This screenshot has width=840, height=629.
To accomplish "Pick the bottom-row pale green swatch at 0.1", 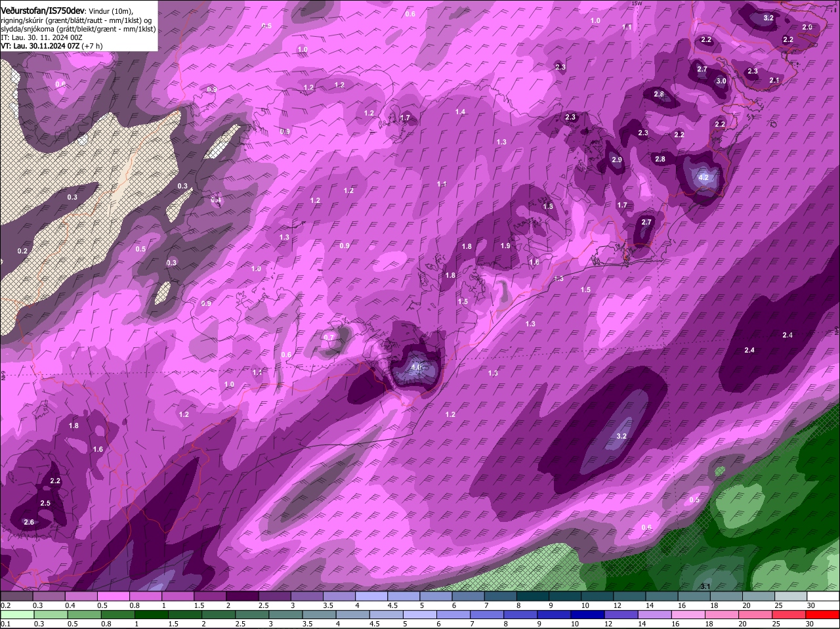I will pos(18,615).
